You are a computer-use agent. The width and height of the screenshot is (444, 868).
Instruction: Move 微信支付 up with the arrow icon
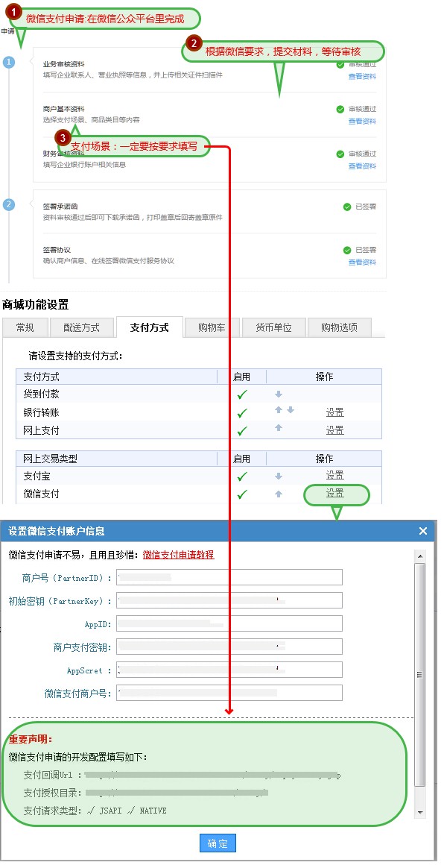point(279,494)
